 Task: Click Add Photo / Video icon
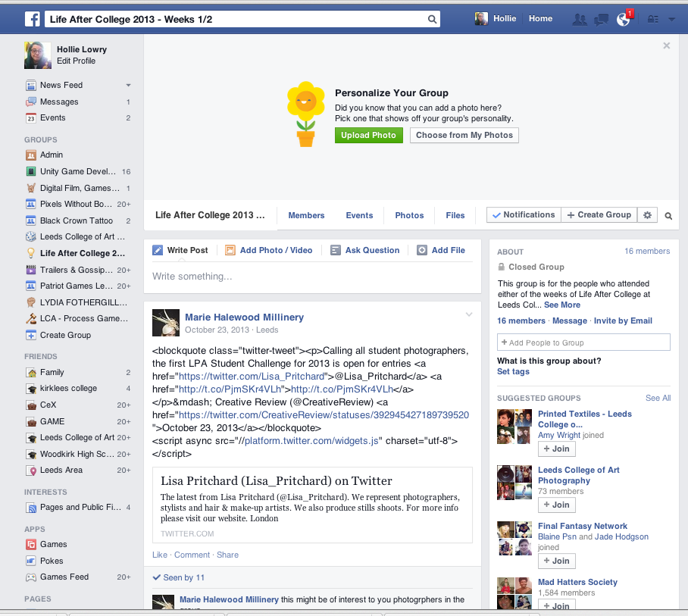point(230,250)
